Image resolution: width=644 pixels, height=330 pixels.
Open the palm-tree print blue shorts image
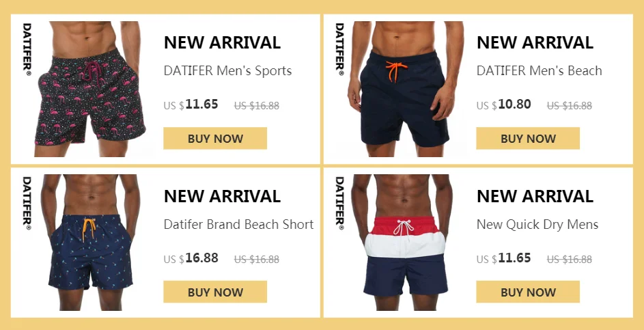90,243
